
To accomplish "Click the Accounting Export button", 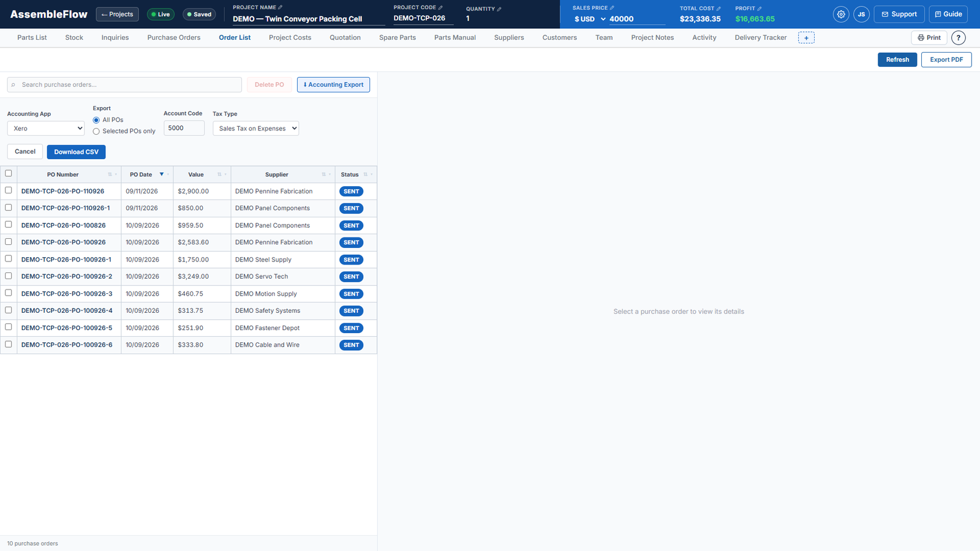I will pos(333,84).
